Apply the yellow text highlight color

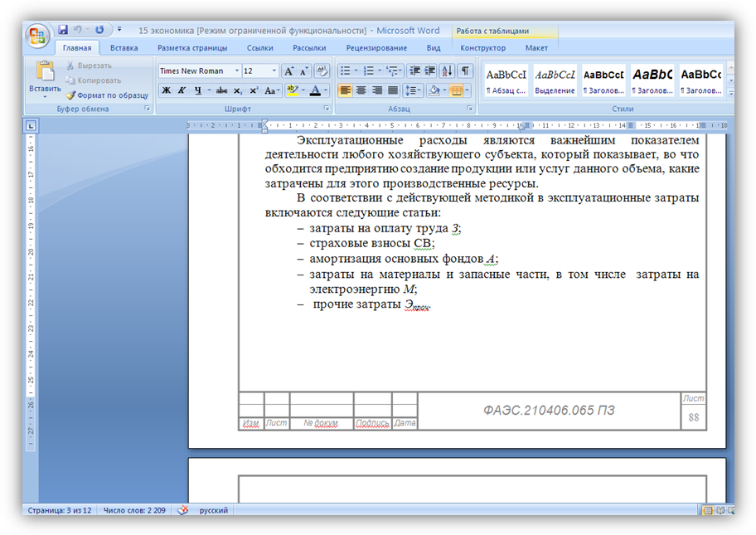pyautogui.click(x=292, y=90)
